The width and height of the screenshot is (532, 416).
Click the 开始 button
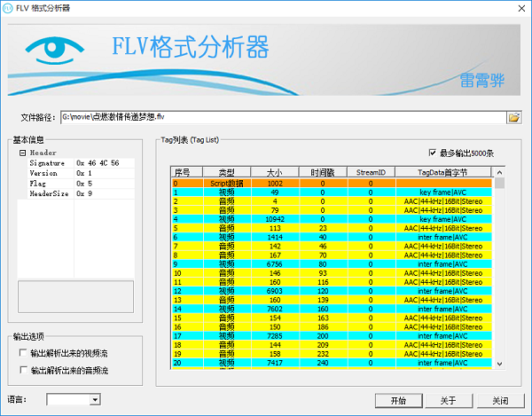[x=396, y=400]
